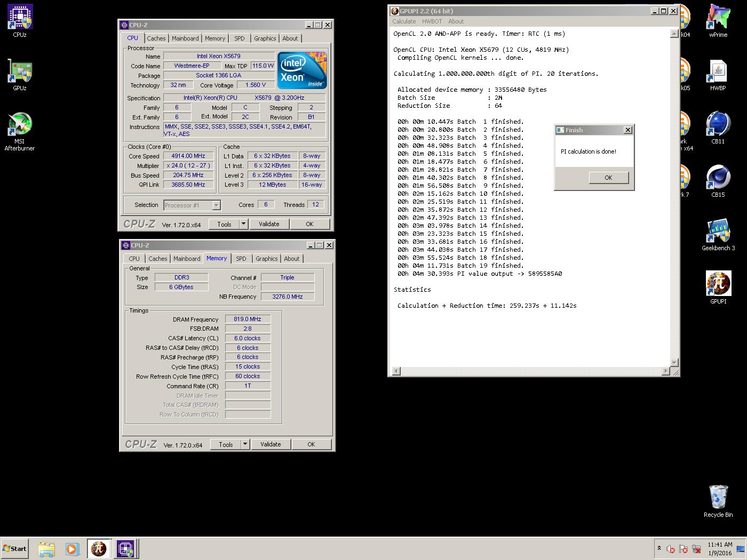This screenshot has width=747, height=560.
Task: Select the GPUPI taskbar button
Action: point(99,549)
